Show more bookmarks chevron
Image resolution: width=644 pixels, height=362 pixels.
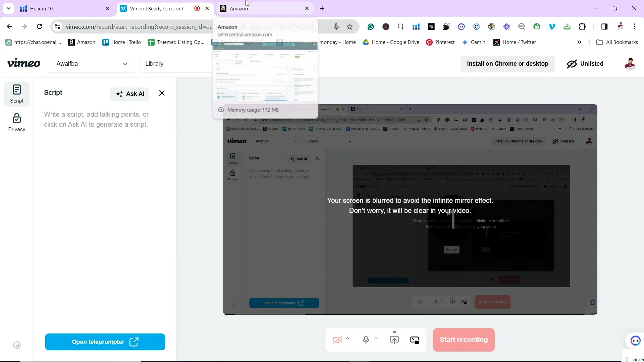(579, 42)
